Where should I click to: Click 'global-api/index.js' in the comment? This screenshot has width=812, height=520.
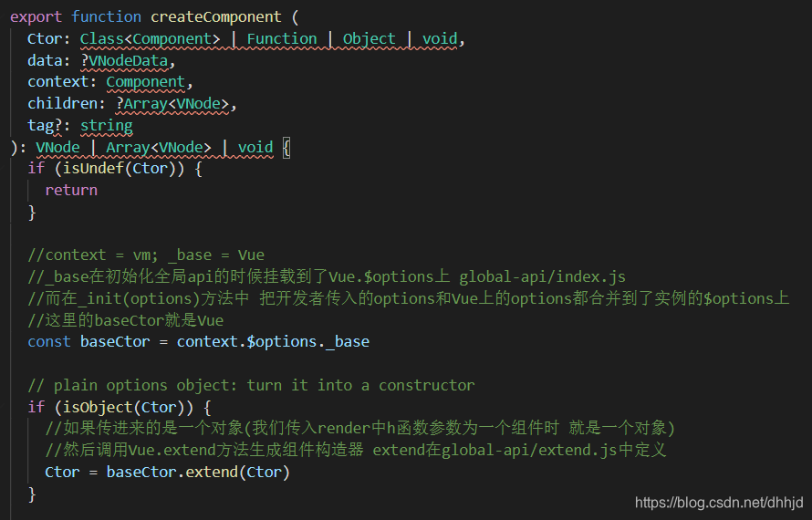(x=542, y=276)
